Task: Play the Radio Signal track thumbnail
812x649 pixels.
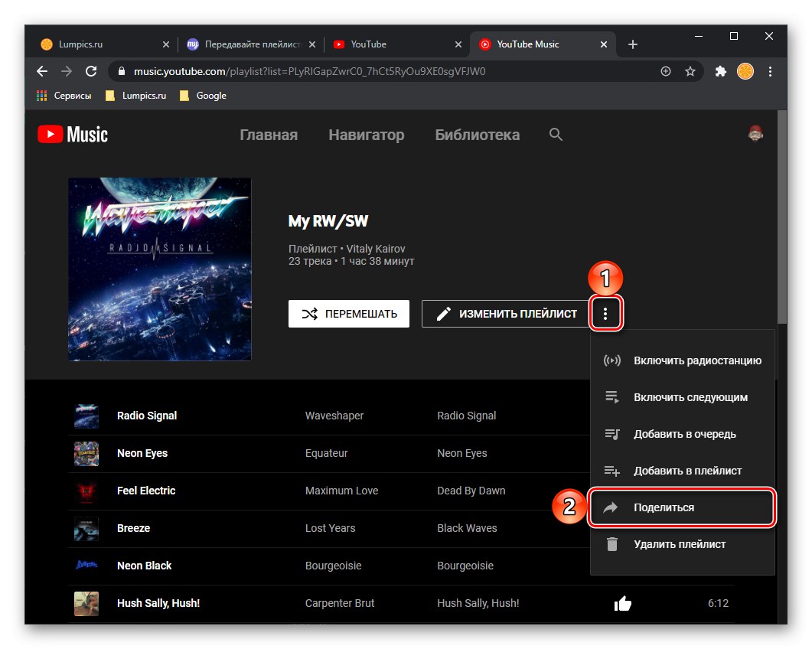Action: pos(86,416)
